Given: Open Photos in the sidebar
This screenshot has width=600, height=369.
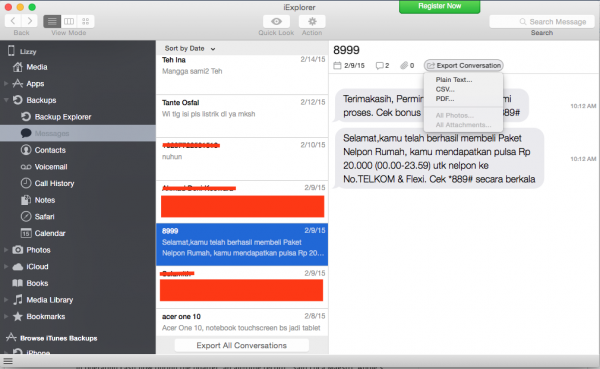Looking at the screenshot, I should 38,250.
